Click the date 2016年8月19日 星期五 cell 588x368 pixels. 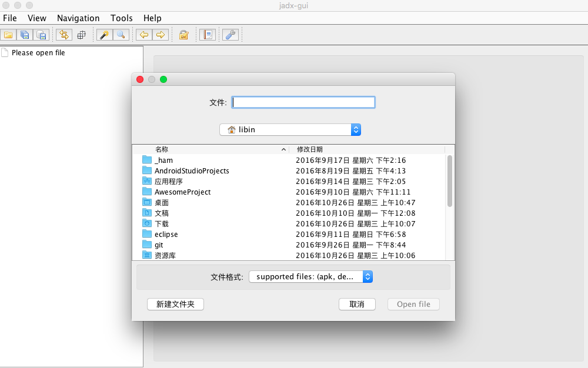coord(350,170)
